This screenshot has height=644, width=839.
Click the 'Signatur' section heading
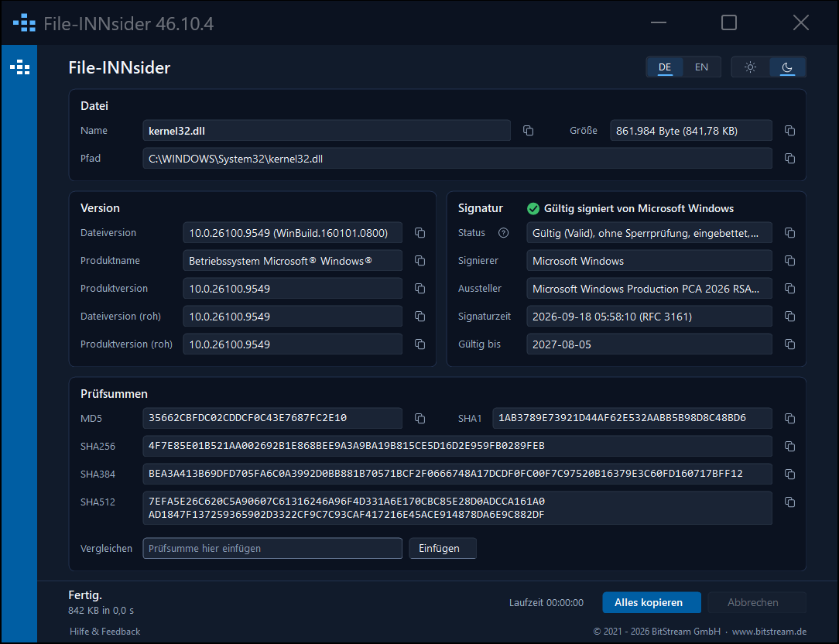(481, 208)
